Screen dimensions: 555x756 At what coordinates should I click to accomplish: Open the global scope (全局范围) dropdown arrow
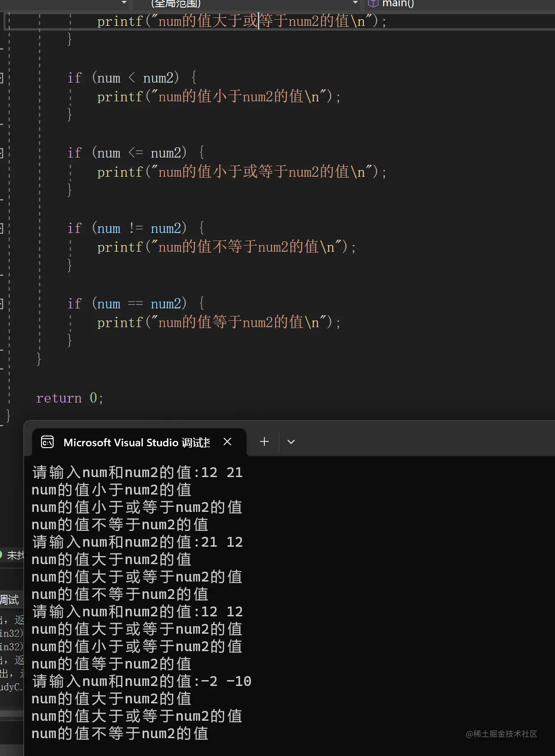pos(355,3)
